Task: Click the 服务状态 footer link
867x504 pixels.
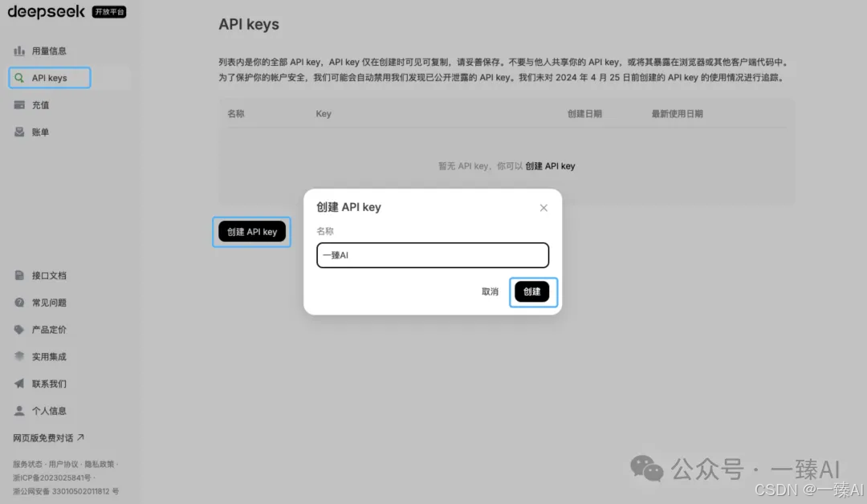Action: [27, 464]
